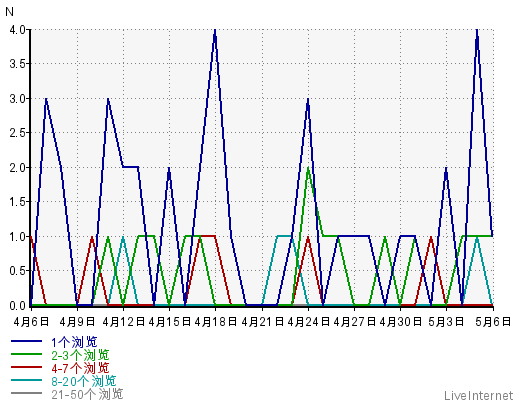Image resolution: width=520 pixels, height=405 pixels.
Task: Click the blue 1个浏览 legend line swatch
Action: point(27,341)
